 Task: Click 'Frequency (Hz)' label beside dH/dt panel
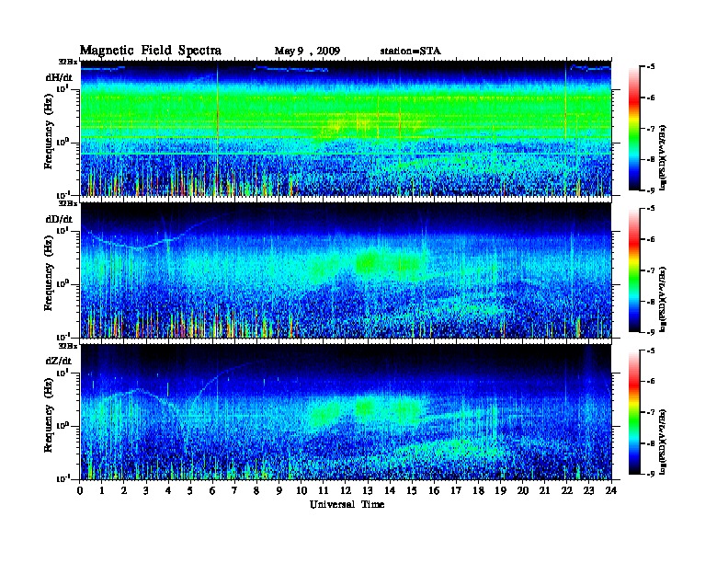tap(49, 132)
